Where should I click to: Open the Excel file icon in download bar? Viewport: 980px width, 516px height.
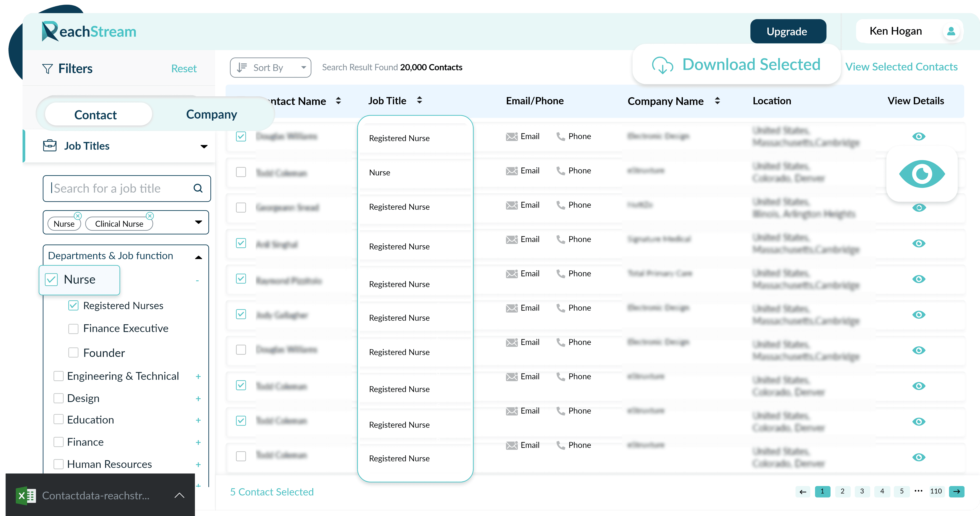coord(26,495)
